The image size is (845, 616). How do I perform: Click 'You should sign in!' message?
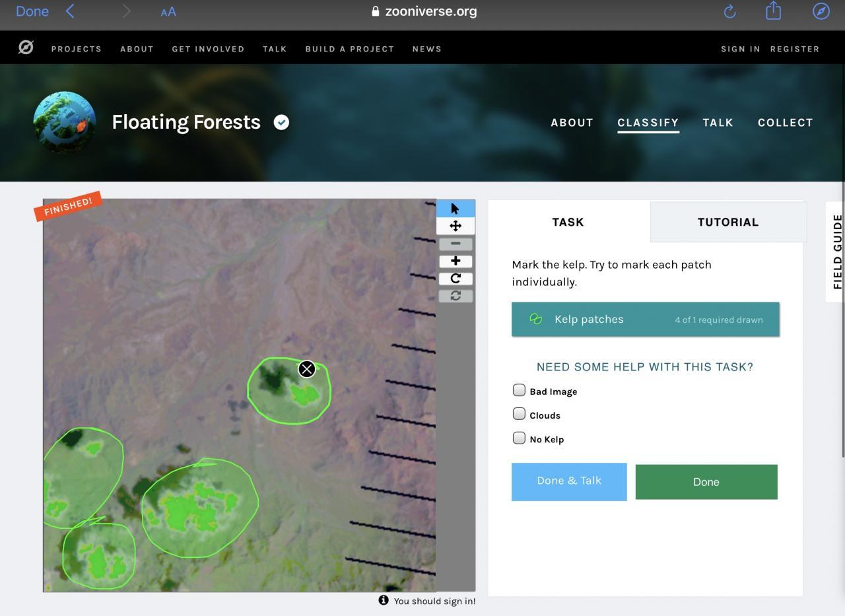pos(434,601)
